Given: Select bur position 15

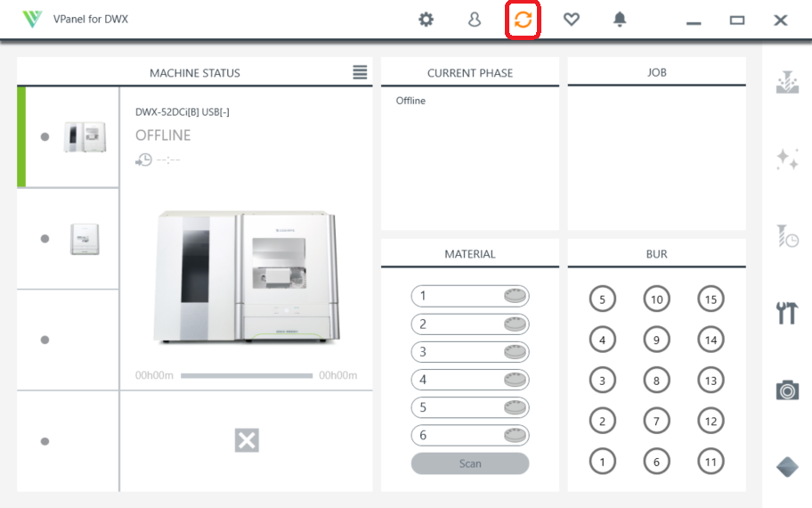Looking at the screenshot, I should point(711,299).
